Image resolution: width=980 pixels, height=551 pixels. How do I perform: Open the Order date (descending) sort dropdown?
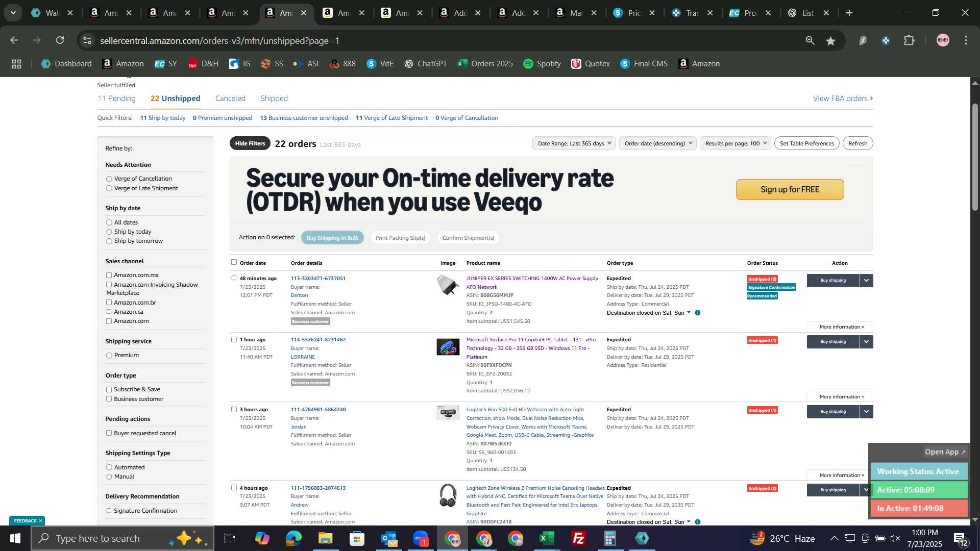pyautogui.click(x=658, y=143)
